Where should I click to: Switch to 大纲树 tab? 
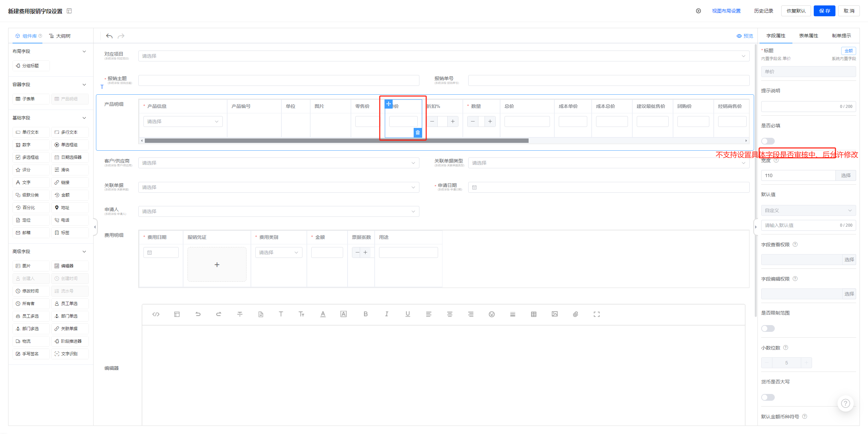point(60,36)
